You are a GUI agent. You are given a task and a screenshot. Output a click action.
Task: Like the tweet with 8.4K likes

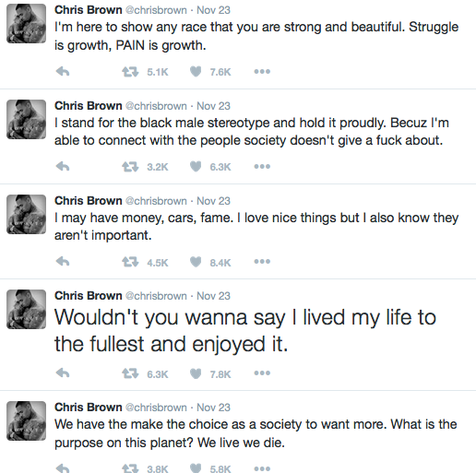pos(196,262)
